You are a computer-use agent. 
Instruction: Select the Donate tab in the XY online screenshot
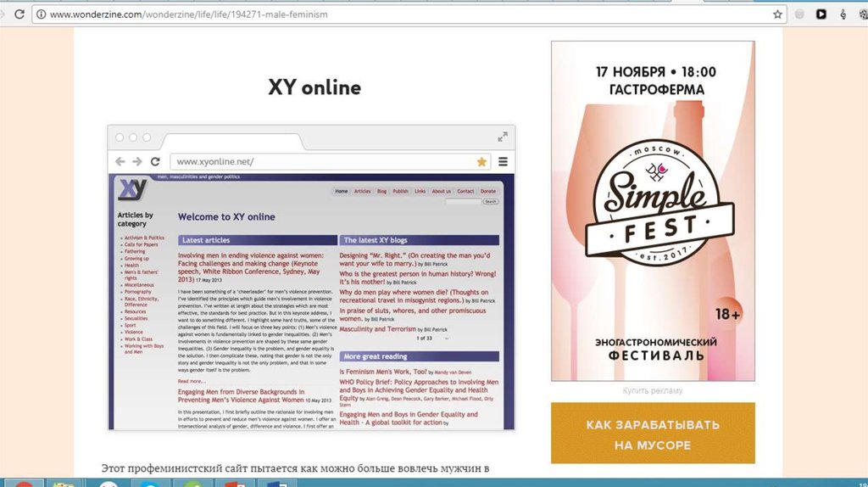coord(488,192)
